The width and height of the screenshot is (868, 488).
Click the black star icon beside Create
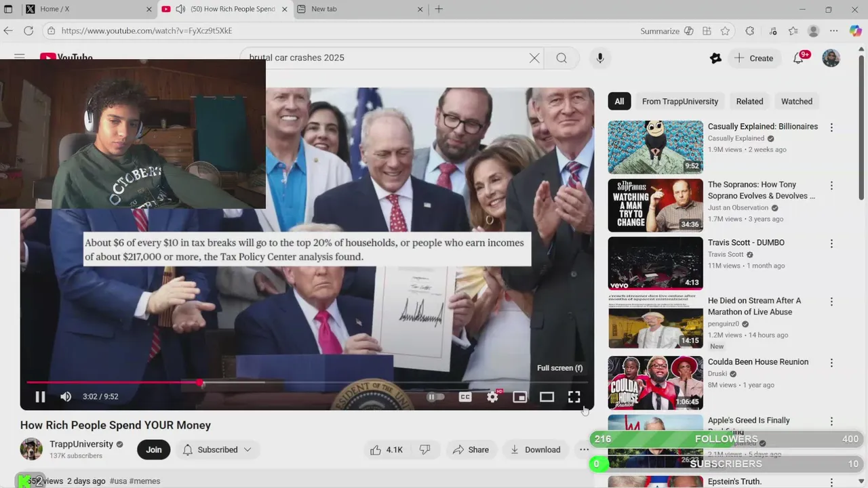coord(715,58)
